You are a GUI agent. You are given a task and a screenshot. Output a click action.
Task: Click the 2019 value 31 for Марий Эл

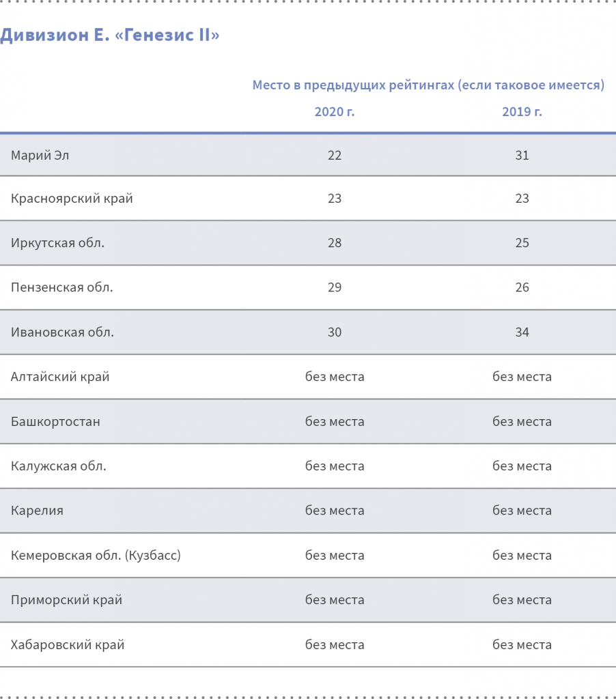(522, 155)
